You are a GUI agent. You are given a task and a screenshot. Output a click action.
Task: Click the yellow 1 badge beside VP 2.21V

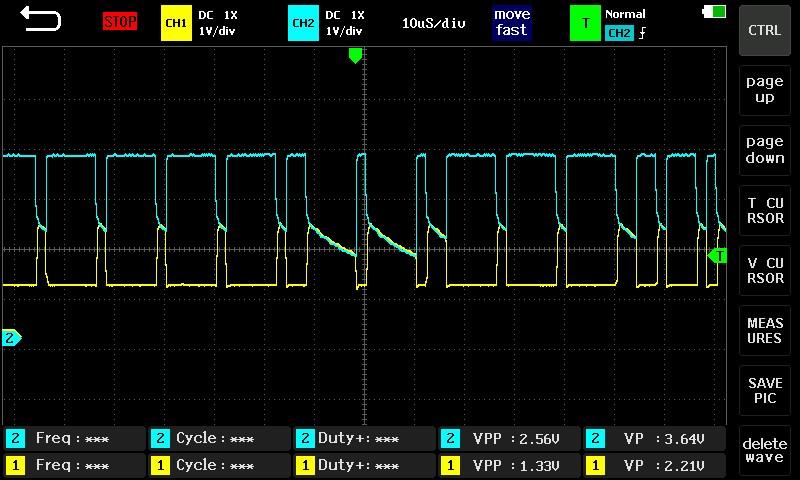(595, 465)
